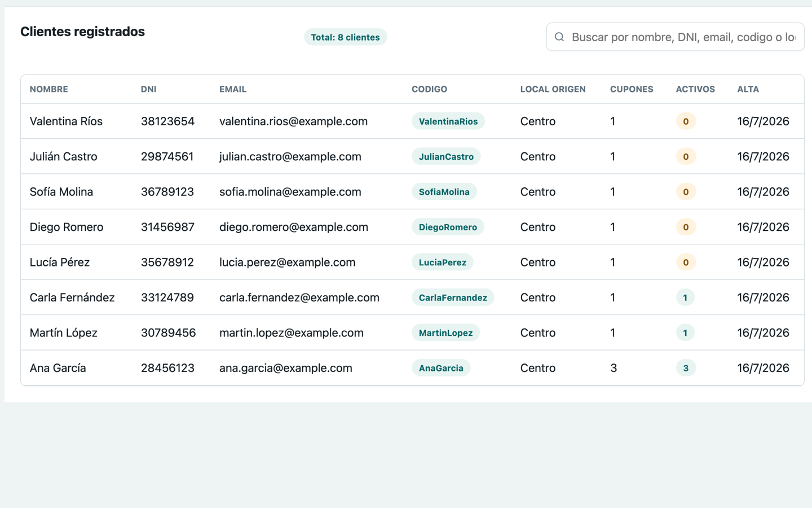Click email carla.fernandez@example.com
This screenshot has width=812, height=508.
point(299,297)
